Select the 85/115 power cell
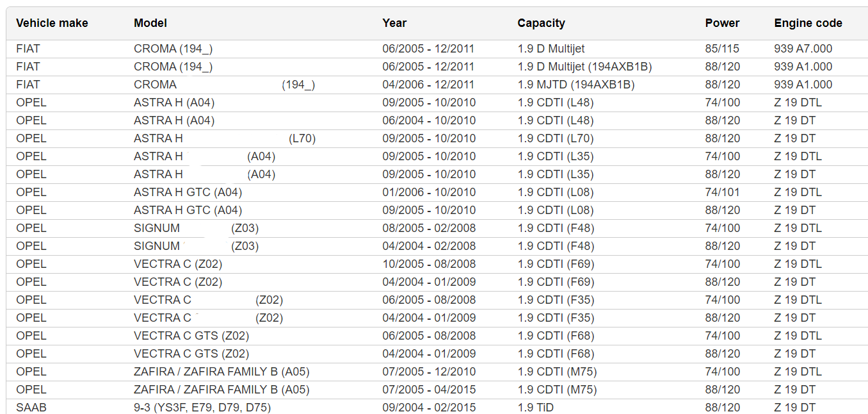This screenshot has height=414, width=868. (722, 49)
